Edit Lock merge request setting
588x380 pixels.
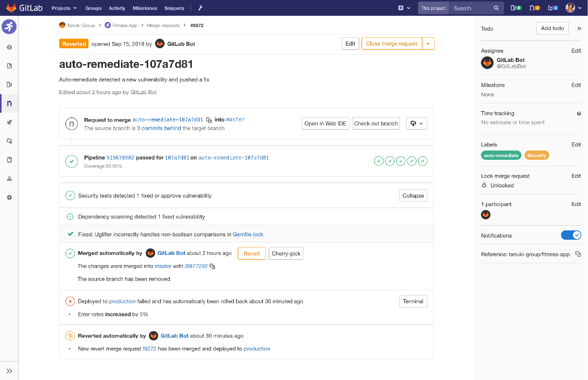click(x=576, y=176)
